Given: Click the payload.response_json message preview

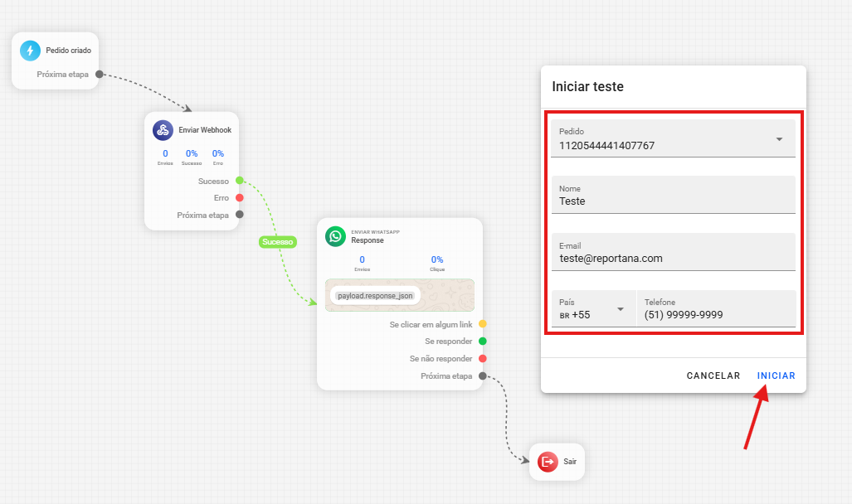Looking at the screenshot, I should pyautogui.click(x=376, y=295).
